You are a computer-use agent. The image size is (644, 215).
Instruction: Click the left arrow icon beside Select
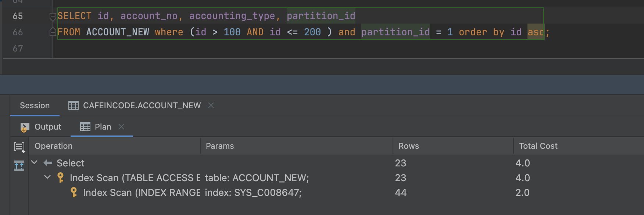pyautogui.click(x=48, y=163)
